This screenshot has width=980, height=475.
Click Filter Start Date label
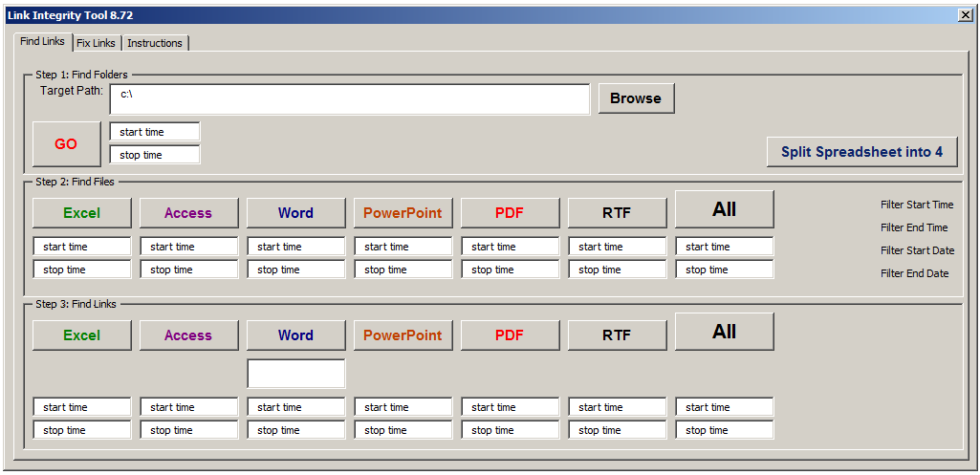pyautogui.click(x=917, y=250)
